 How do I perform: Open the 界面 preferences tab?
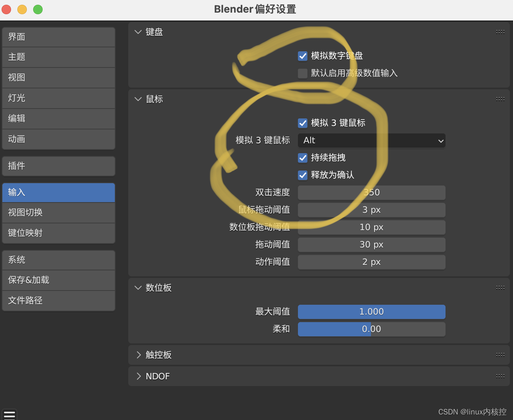pyautogui.click(x=58, y=37)
